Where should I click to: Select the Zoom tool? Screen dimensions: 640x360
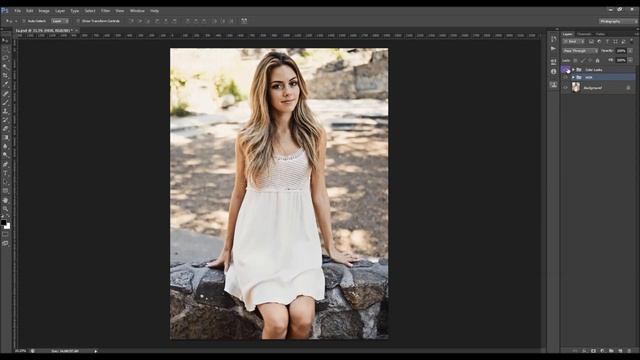[x=5, y=209]
